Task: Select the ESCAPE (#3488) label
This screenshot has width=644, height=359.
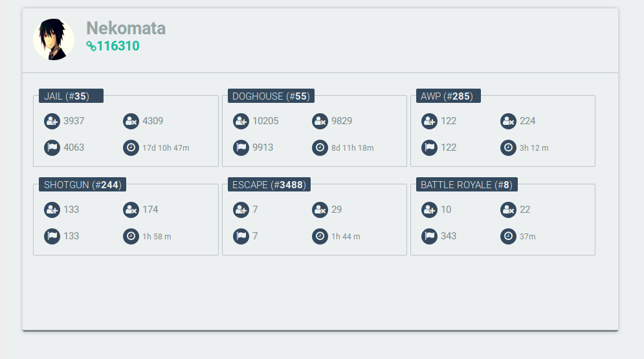Action: [269, 184]
